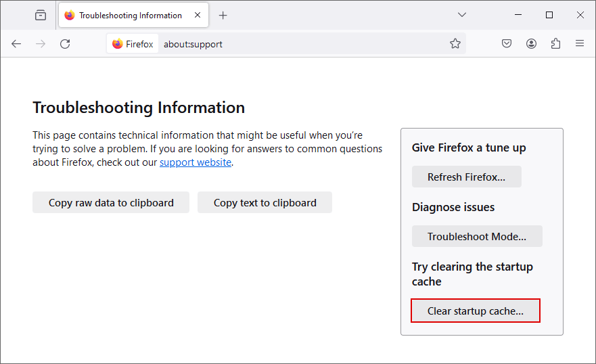The width and height of the screenshot is (596, 364).
Task: Start Troubleshoot Mode...
Action: (x=477, y=236)
